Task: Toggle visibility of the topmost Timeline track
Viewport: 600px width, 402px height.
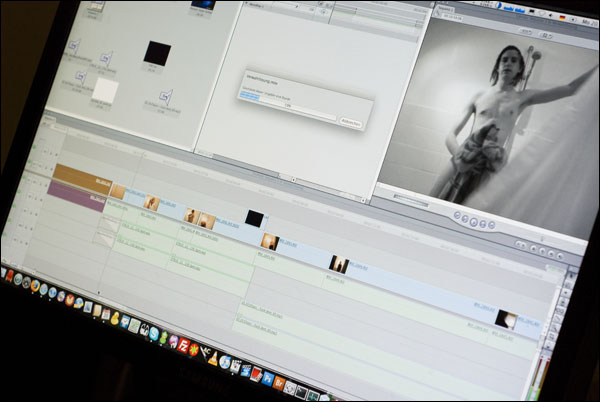Action: tap(34, 147)
